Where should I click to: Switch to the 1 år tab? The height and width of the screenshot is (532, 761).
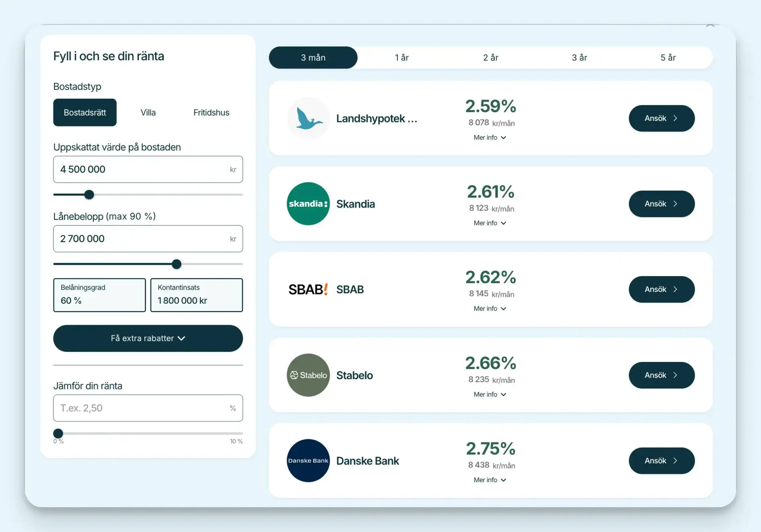tap(402, 57)
